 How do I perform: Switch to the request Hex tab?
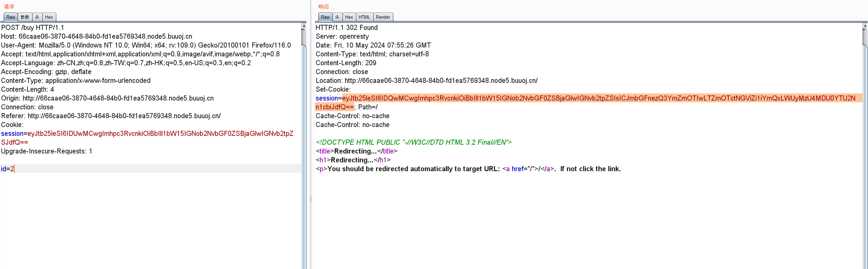coord(49,17)
